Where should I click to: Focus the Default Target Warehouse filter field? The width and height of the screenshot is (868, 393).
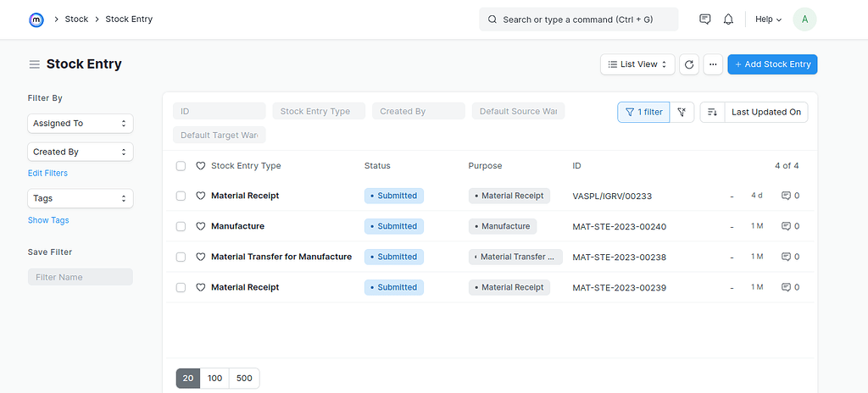coord(220,135)
